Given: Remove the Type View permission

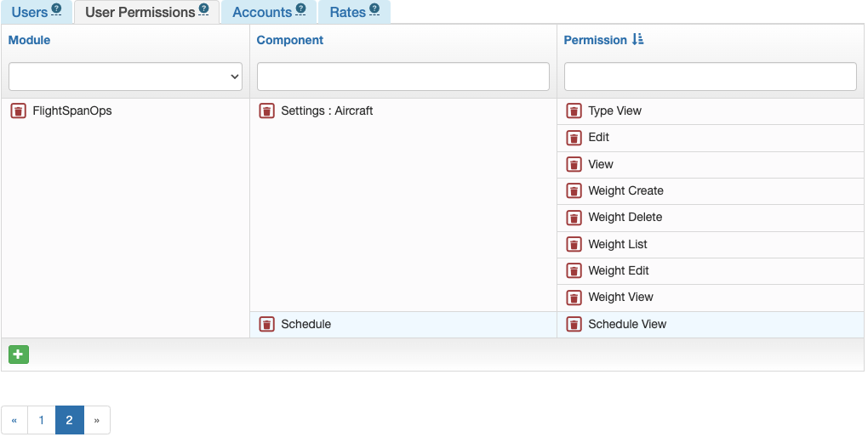Looking at the screenshot, I should click(x=574, y=111).
